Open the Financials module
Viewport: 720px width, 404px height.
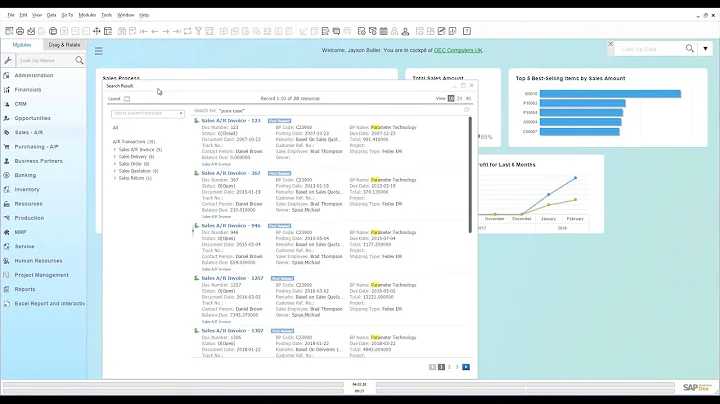click(x=28, y=90)
